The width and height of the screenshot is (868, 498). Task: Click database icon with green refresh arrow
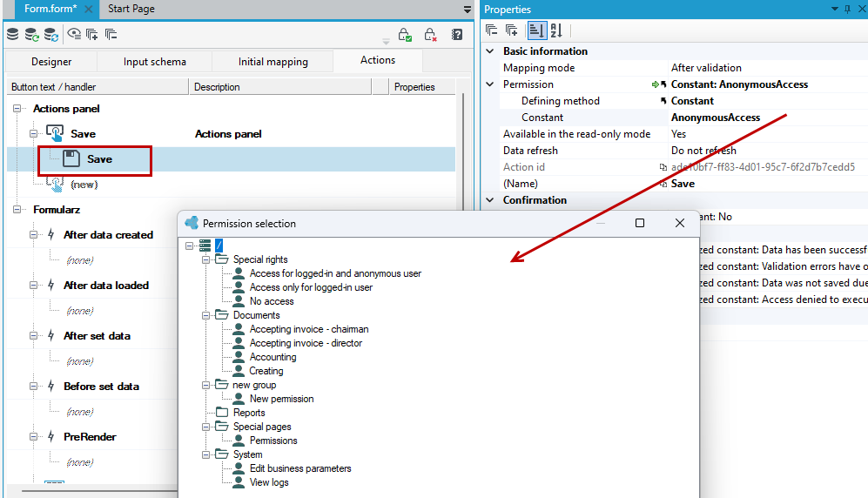click(31, 34)
